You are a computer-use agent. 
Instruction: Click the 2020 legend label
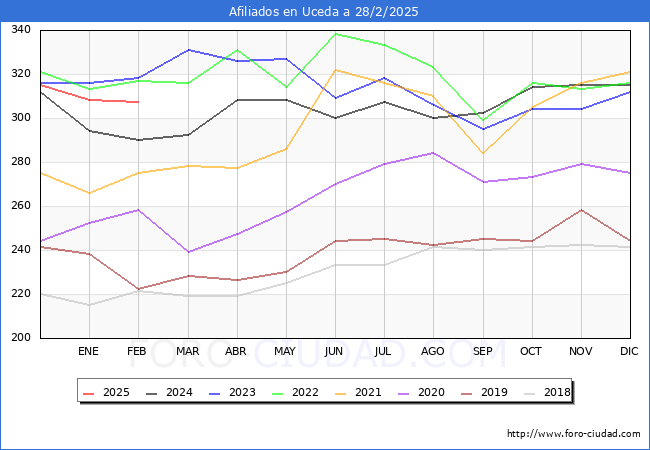(431, 392)
